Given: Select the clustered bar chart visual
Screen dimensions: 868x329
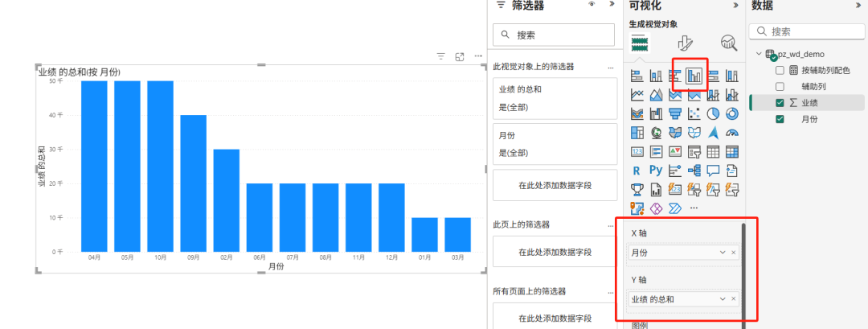Looking at the screenshot, I should click(675, 76).
